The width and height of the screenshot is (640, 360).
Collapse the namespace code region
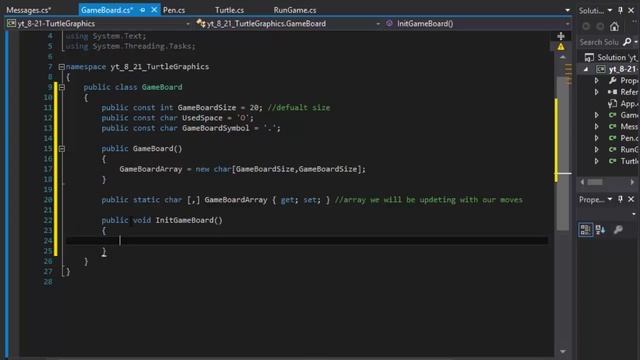[61, 67]
